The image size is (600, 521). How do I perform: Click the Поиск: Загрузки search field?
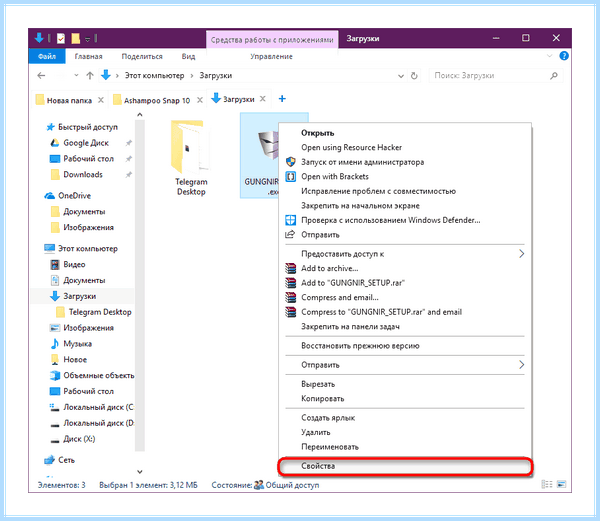click(496, 76)
